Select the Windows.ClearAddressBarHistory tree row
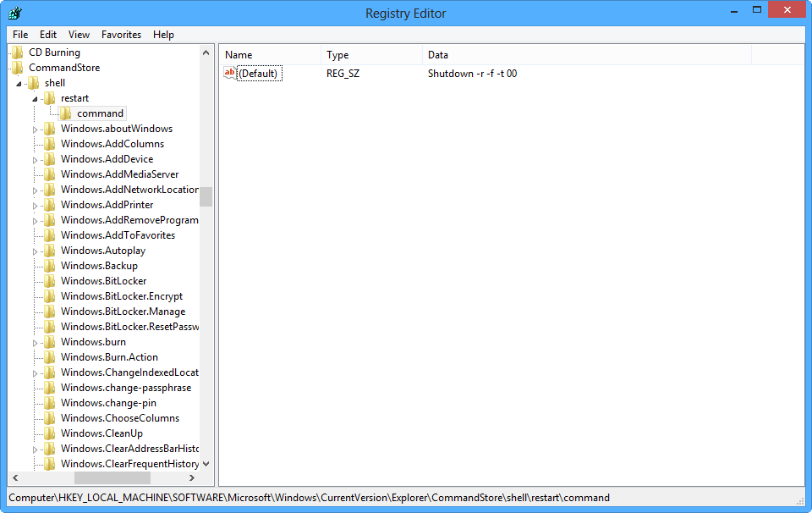This screenshot has width=812, height=513. click(x=129, y=449)
